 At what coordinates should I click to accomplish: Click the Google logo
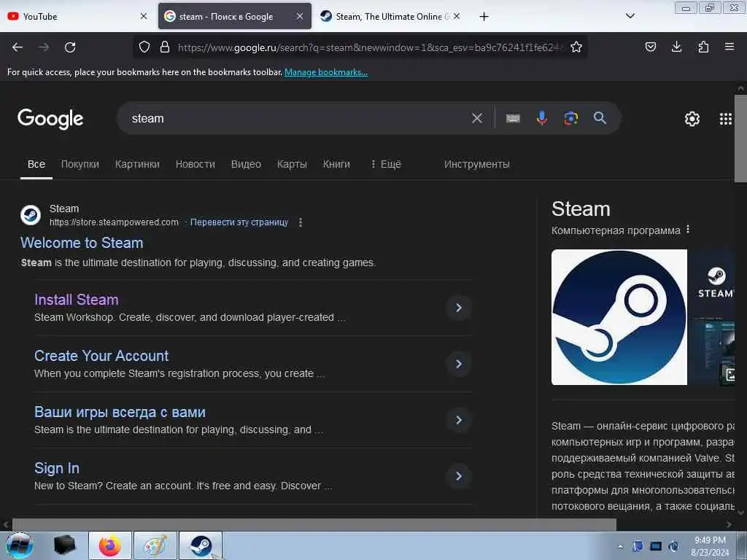[x=50, y=119]
